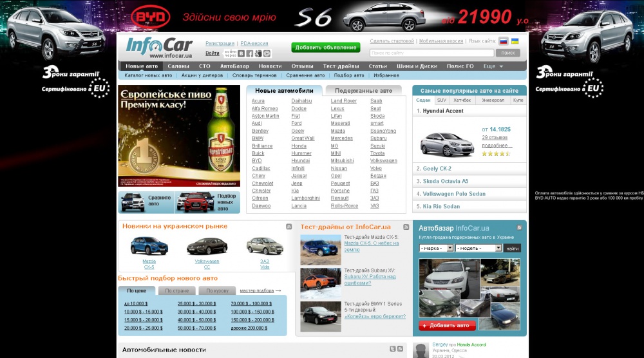This screenshot has width=644, height=358.
Task: Open Hyundai Accent car photo
Action: click(x=446, y=144)
